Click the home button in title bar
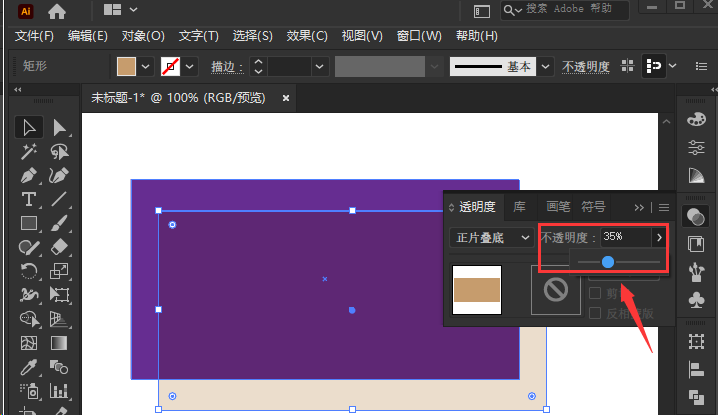The image size is (718, 415). tap(57, 11)
